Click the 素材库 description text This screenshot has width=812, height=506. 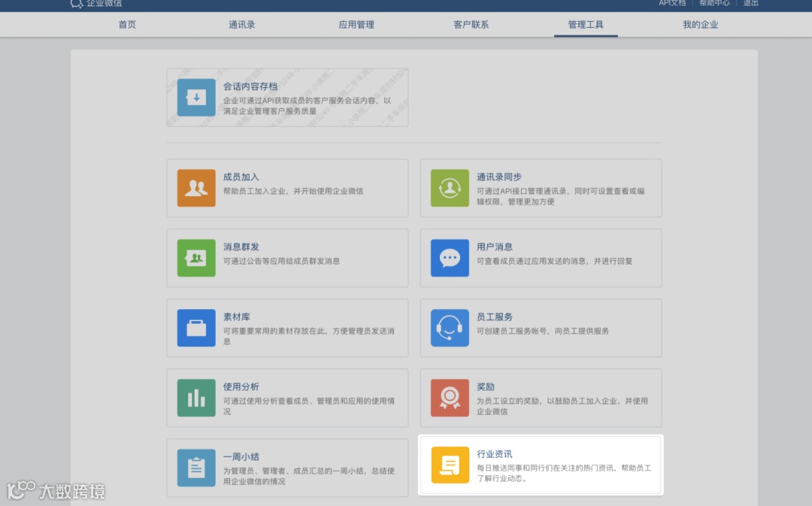point(309,336)
